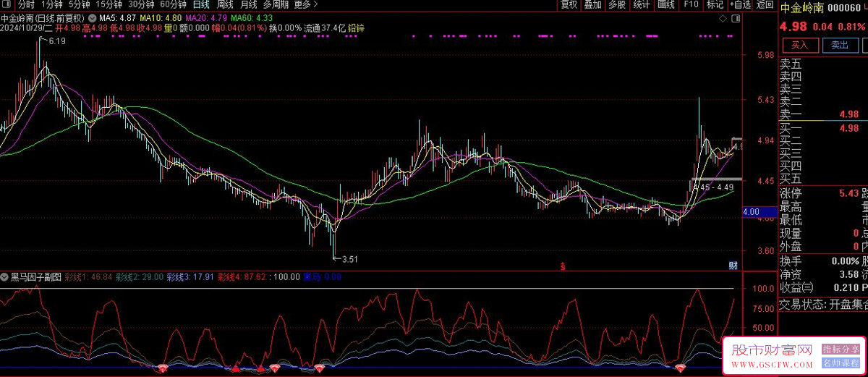868x377 pixels.
Task: Click the red $ marker below chart
Action: point(563,266)
